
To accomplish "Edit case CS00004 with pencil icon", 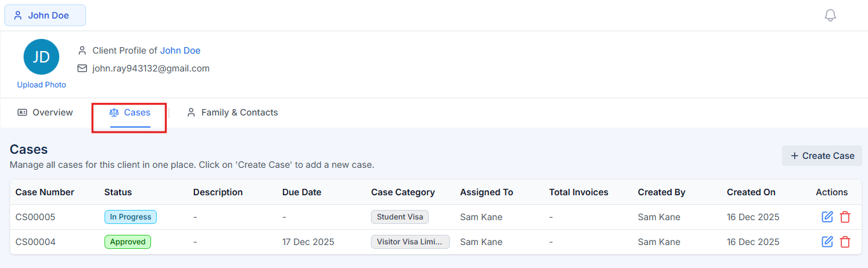I will (827, 242).
